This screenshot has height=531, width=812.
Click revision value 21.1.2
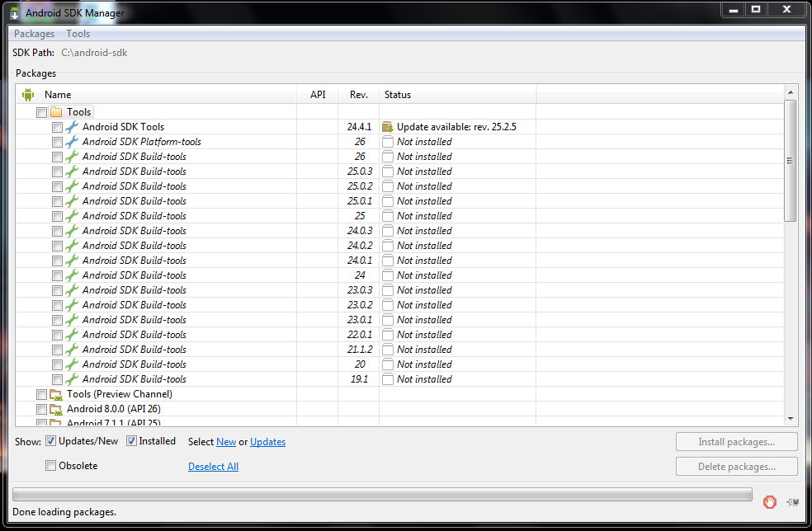[x=360, y=350]
